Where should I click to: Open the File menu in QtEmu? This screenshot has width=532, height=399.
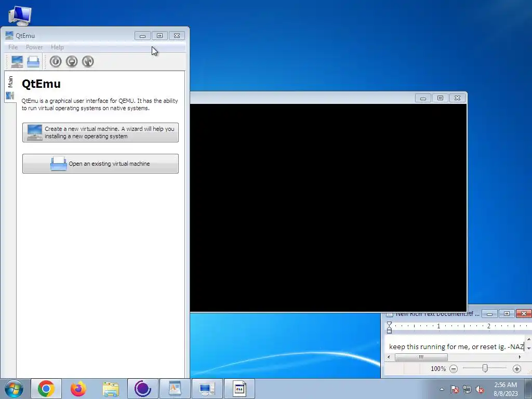[x=13, y=47]
